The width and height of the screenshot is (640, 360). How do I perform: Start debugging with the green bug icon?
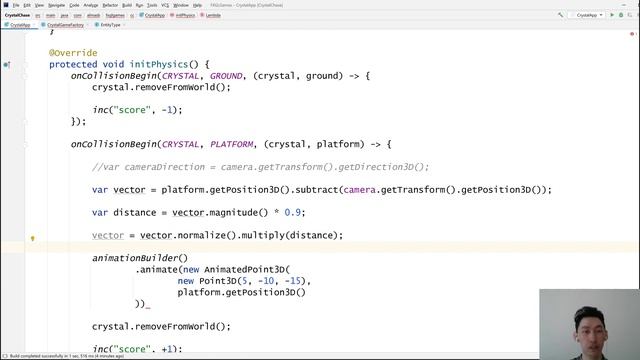tap(621, 15)
